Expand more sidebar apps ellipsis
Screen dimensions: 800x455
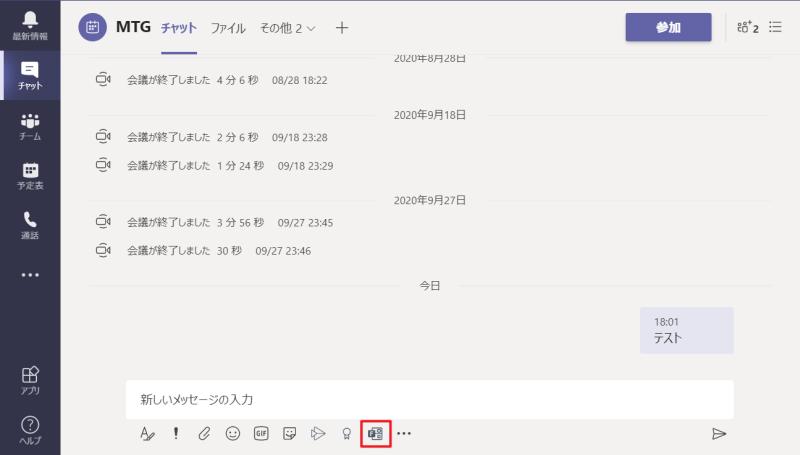29,275
